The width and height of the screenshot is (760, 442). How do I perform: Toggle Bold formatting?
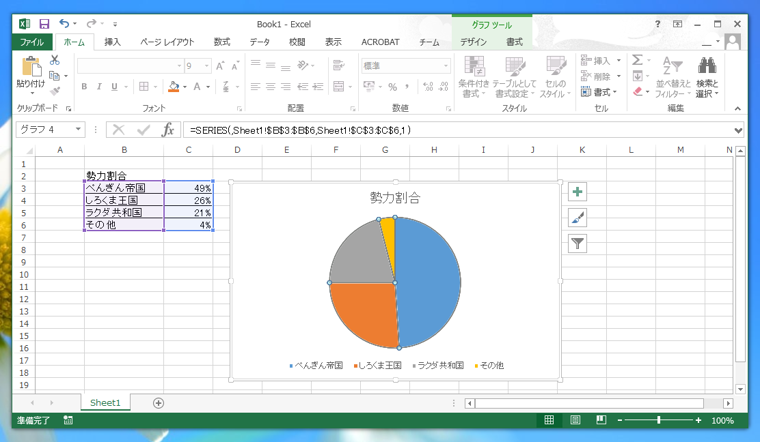tap(84, 86)
